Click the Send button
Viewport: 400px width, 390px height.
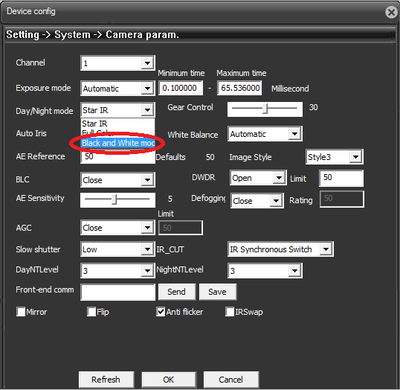[176, 292]
